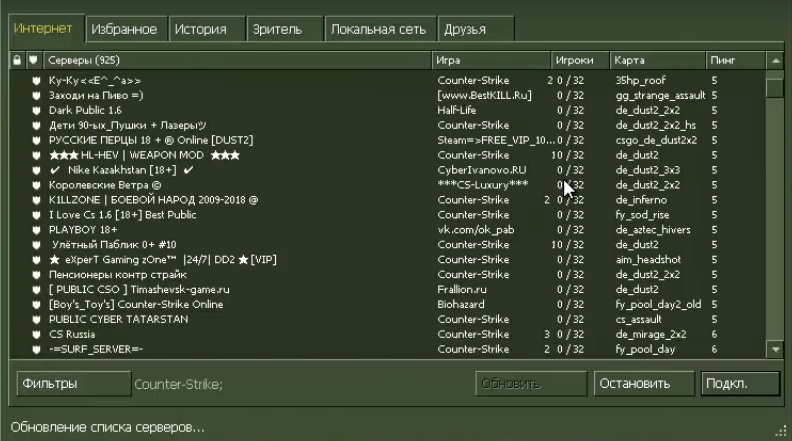792x441 pixels.
Task: Click map name gg_strange_assault
Action: pyautogui.click(x=660, y=95)
